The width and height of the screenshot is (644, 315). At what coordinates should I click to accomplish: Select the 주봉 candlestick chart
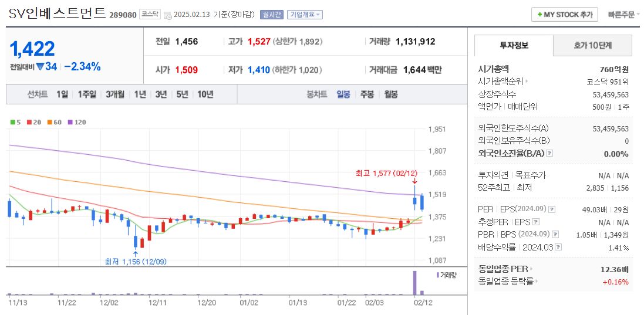click(x=367, y=94)
